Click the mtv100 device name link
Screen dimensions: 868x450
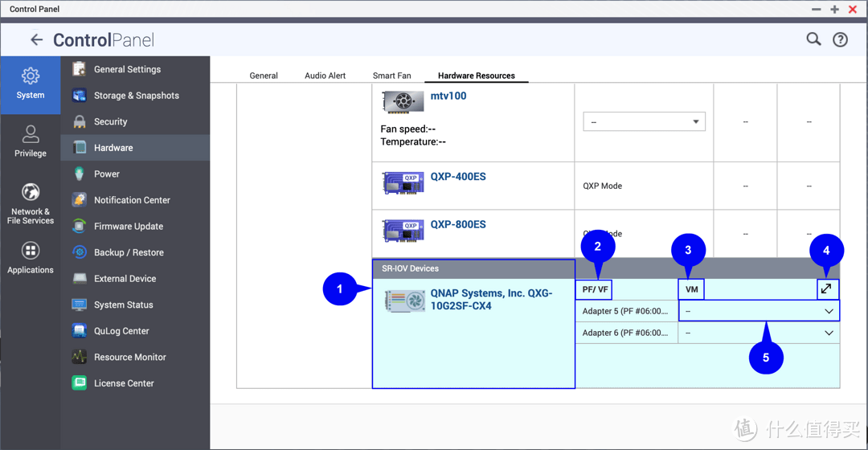448,96
